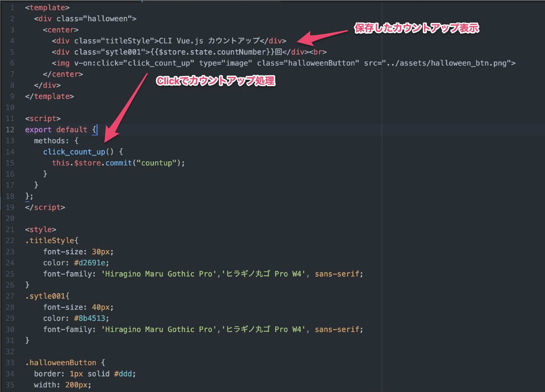
Task: Click the opening <style> tag on line 21
Action: click(x=41, y=229)
